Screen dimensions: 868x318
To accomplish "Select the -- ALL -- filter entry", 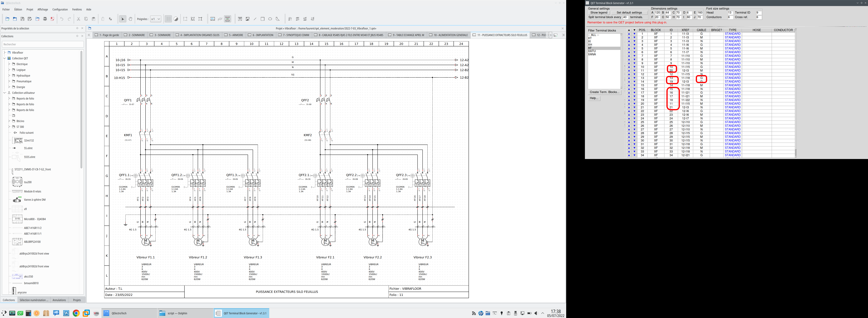I will pos(594,35).
